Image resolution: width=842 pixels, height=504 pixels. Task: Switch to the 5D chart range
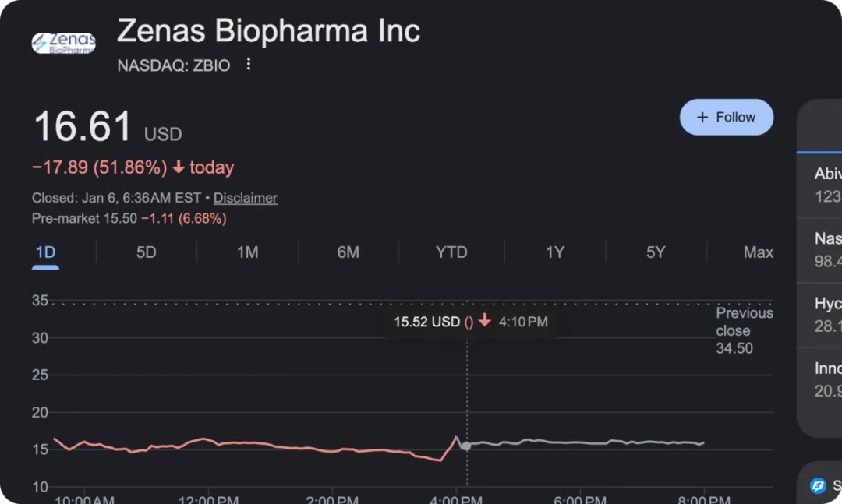146,252
